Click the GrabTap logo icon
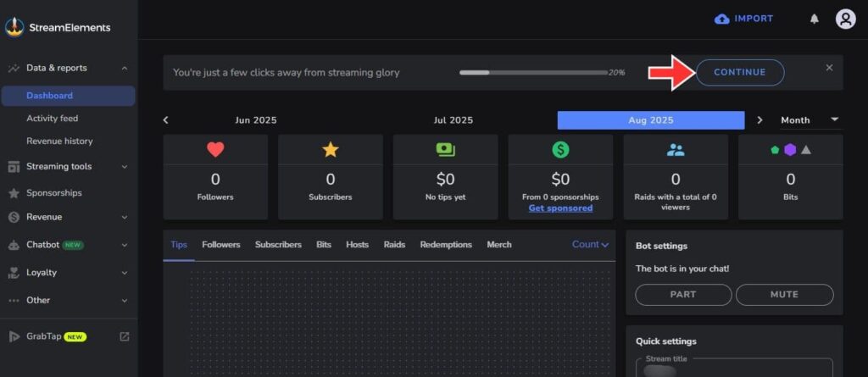This screenshot has width=868, height=377. [x=14, y=336]
